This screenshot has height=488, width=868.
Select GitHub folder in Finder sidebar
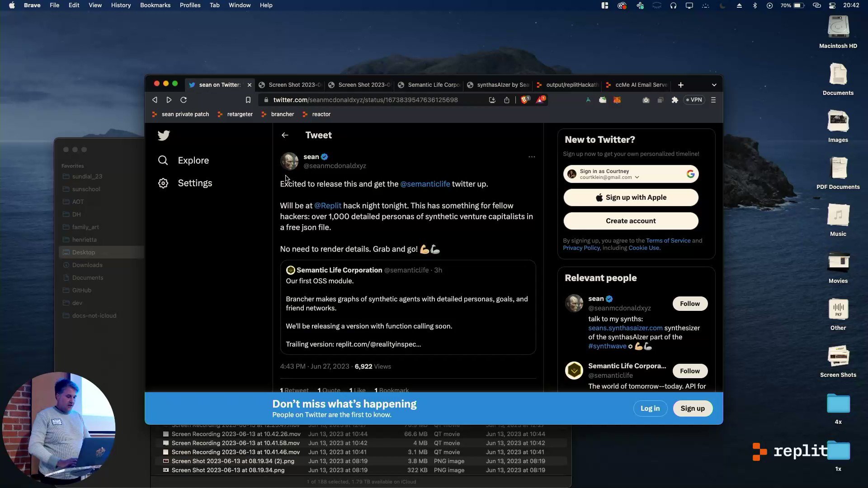click(81, 291)
